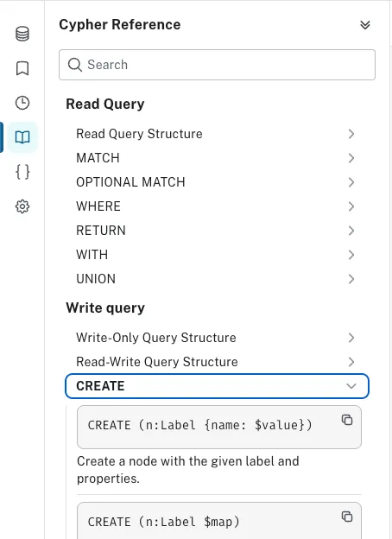392x539 pixels.
Task: Open the parameters curly braces icon
Action: tap(22, 172)
